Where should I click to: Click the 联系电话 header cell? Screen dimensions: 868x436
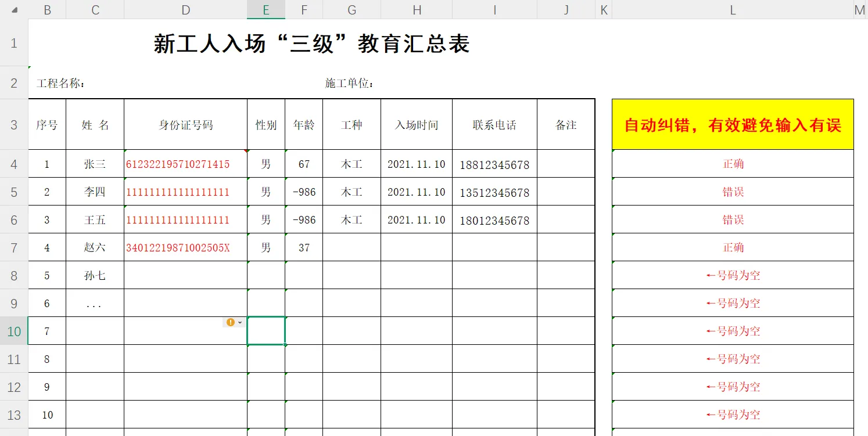[495, 125]
